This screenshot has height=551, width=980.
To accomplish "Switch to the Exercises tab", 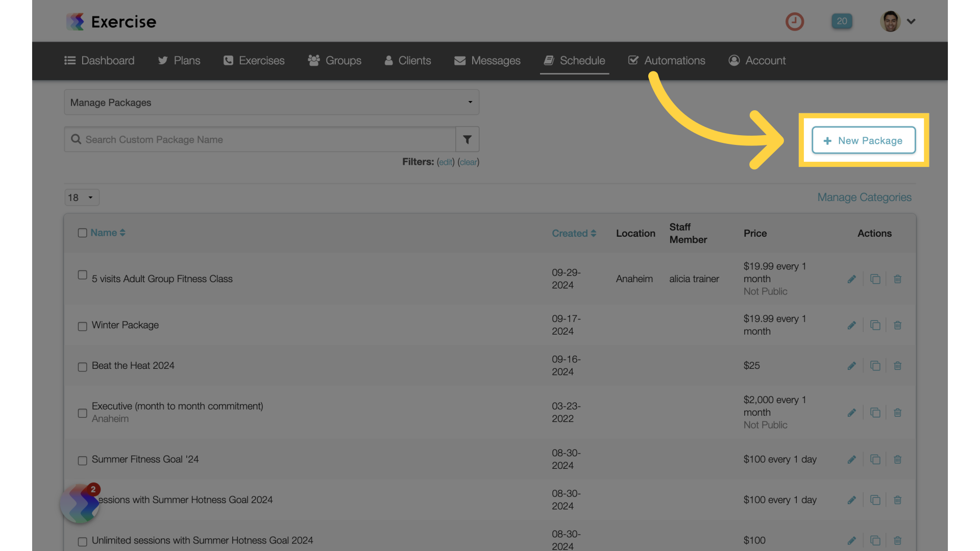I will coord(254,60).
